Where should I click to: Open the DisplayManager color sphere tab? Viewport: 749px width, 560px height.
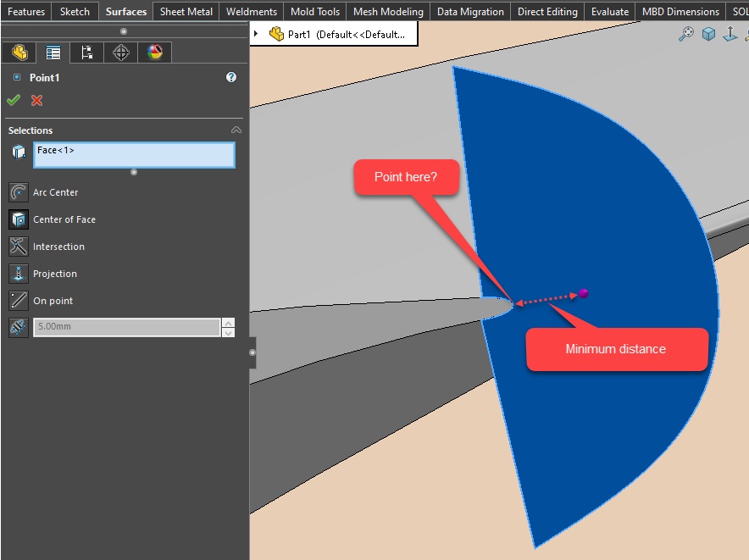click(155, 52)
